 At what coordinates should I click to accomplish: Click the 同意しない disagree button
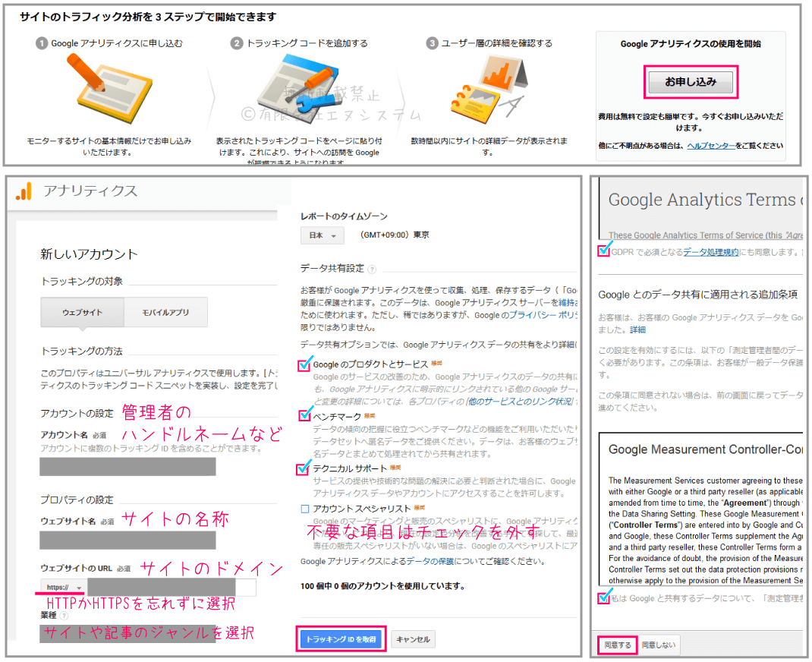[658, 645]
